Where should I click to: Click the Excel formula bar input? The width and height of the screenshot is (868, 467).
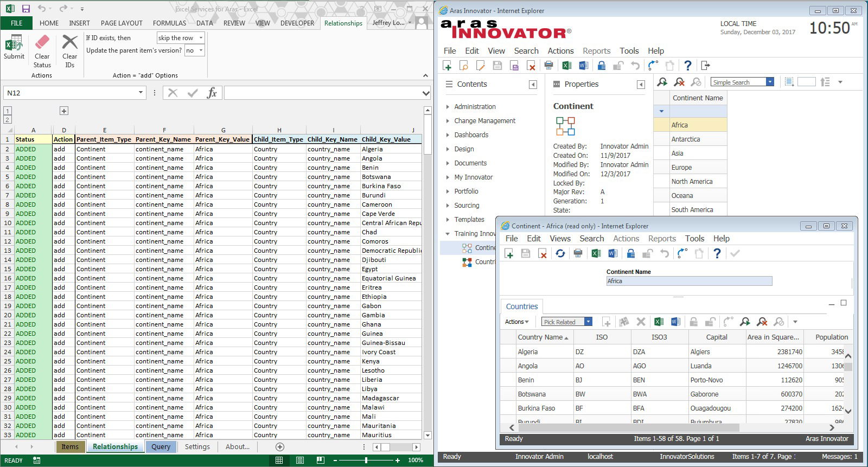(322, 93)
